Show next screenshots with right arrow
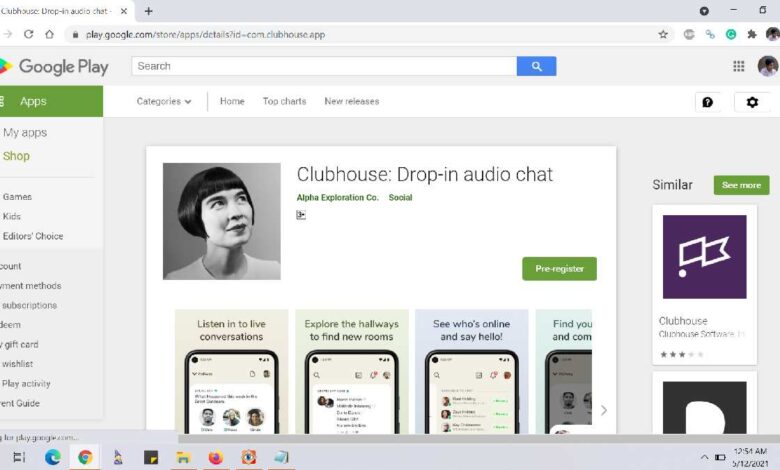Image resolution: width=780 pixels, height=470 pixels. click(x=604, y=410)
